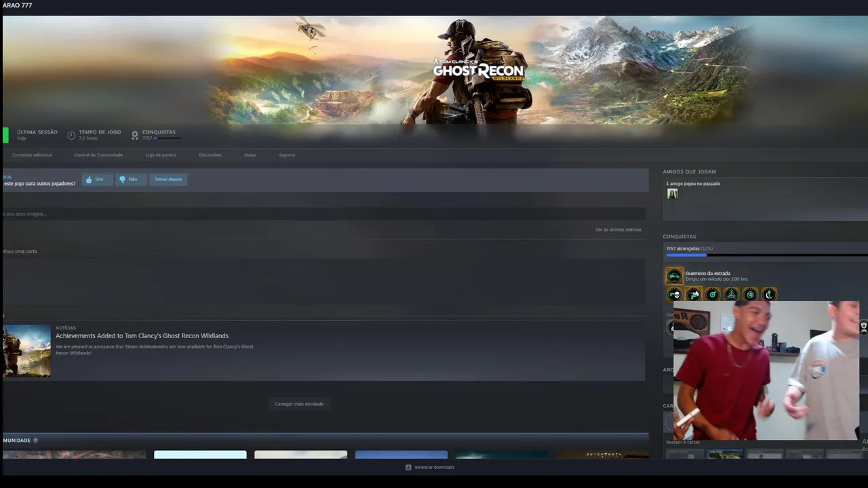Click the Conquistas ribbon icon in header

click(x=135, y=135)
